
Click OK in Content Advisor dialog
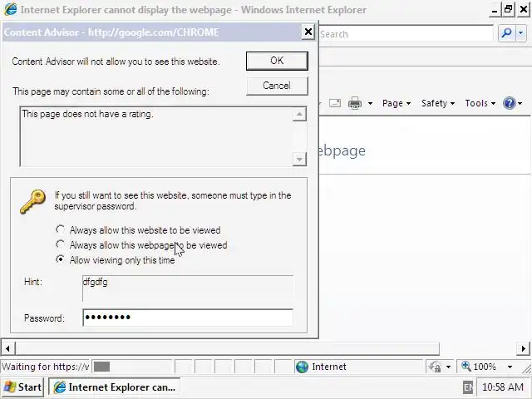277,61
